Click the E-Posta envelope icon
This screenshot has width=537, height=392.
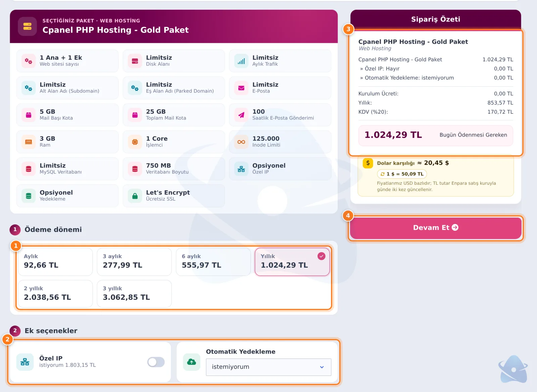pos(241,88)
